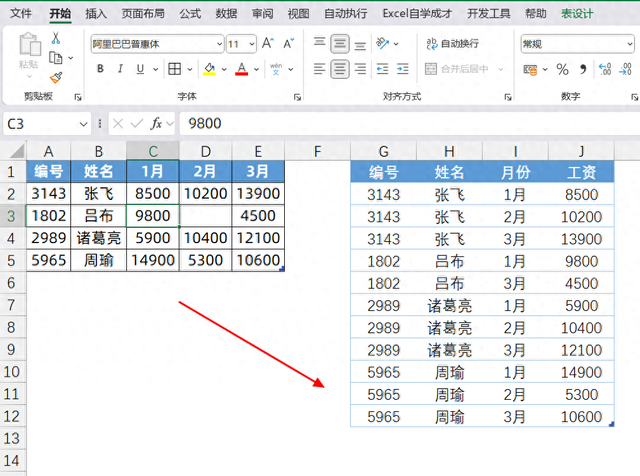
Task: Select row 3 header
Action: tap(11, 216)
